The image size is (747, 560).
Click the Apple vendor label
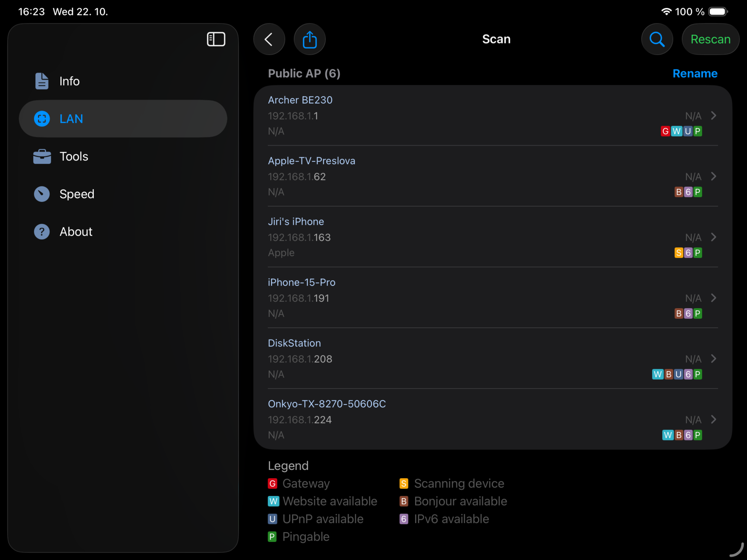[281, 253]
